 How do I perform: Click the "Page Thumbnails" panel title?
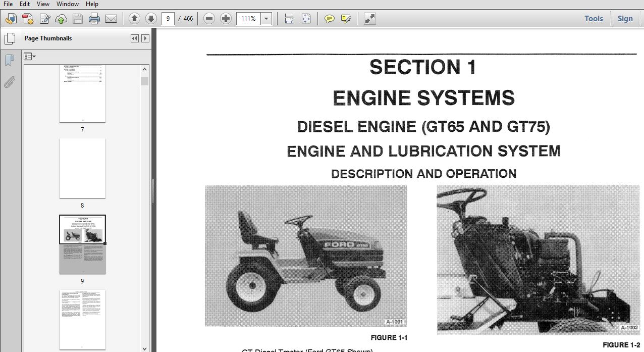(48, 38)
